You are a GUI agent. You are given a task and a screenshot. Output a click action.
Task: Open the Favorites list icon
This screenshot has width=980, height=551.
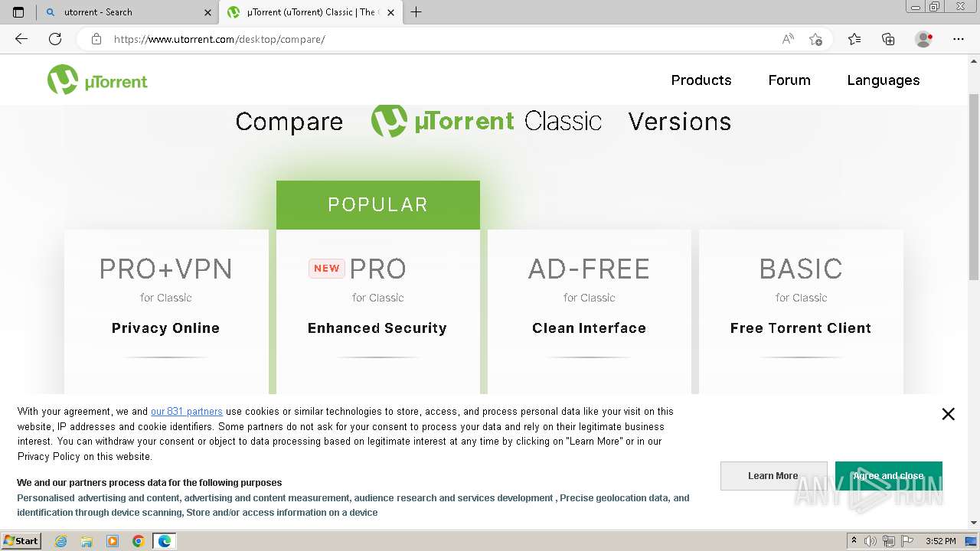854,39
